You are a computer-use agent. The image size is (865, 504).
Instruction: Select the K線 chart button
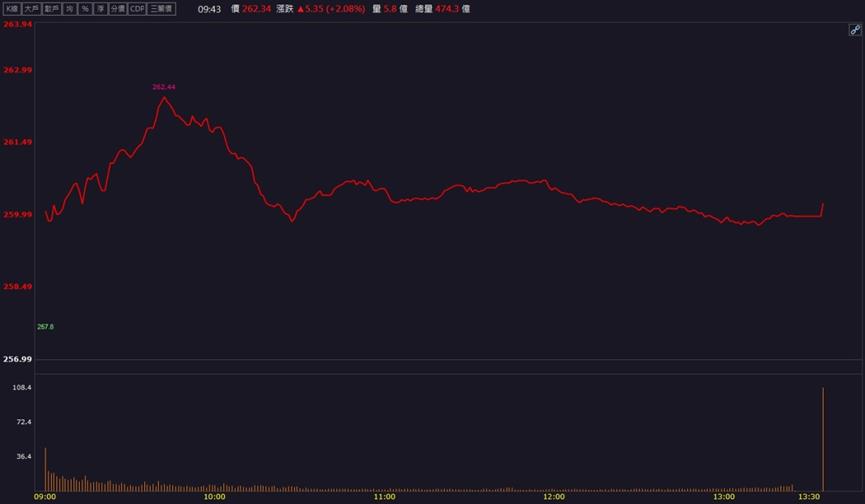coord(12,9)
